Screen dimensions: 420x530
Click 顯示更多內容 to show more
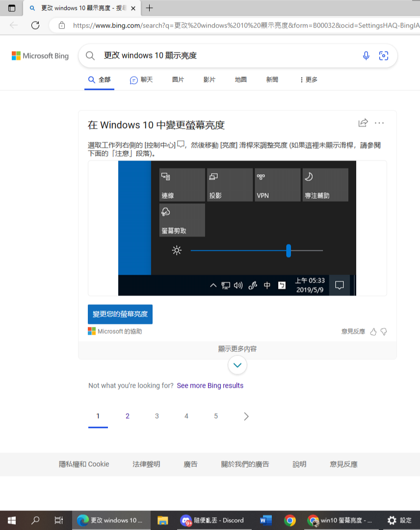pyautogui.click(x=237, y=349)
